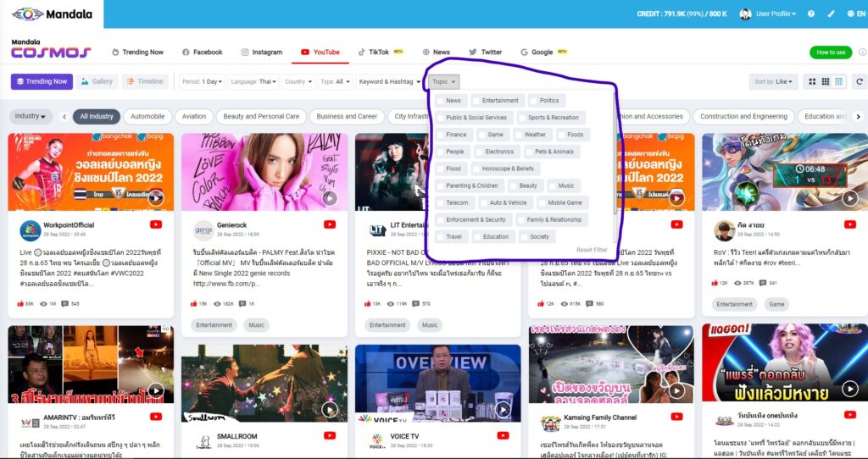Viewport: 868px width, 459px height.
Task: Play the RoV game thumbnail video
Action: [x=849, y=198]
